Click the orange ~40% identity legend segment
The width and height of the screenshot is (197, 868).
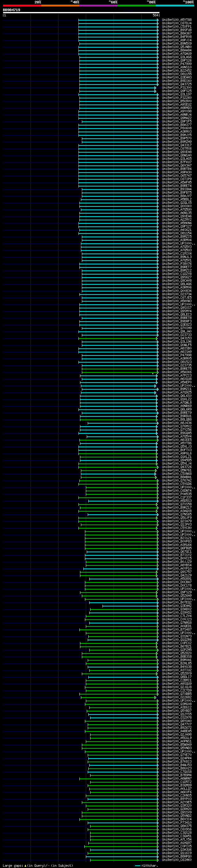click(60, 6)
